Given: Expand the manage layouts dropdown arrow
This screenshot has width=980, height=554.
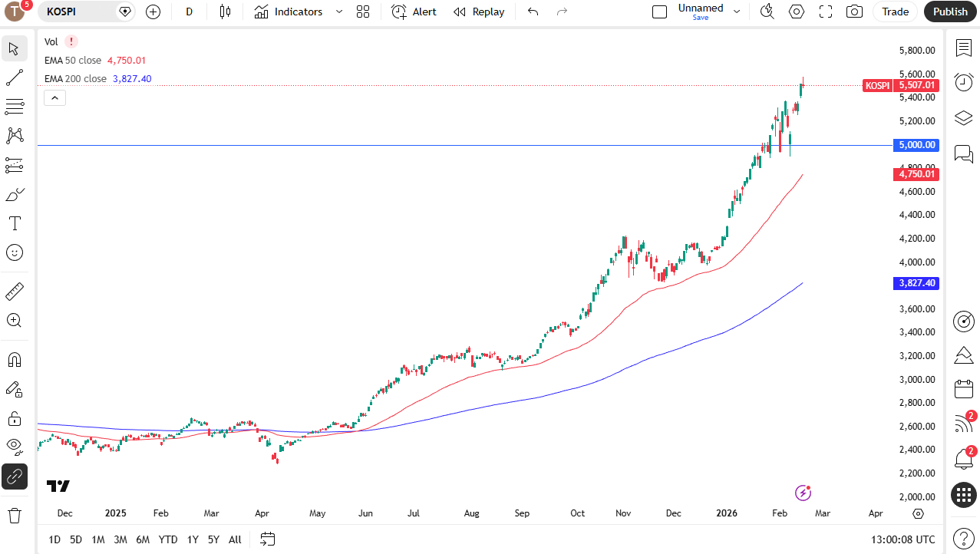Looking at the screenshot, I should (x=737, y=12).
